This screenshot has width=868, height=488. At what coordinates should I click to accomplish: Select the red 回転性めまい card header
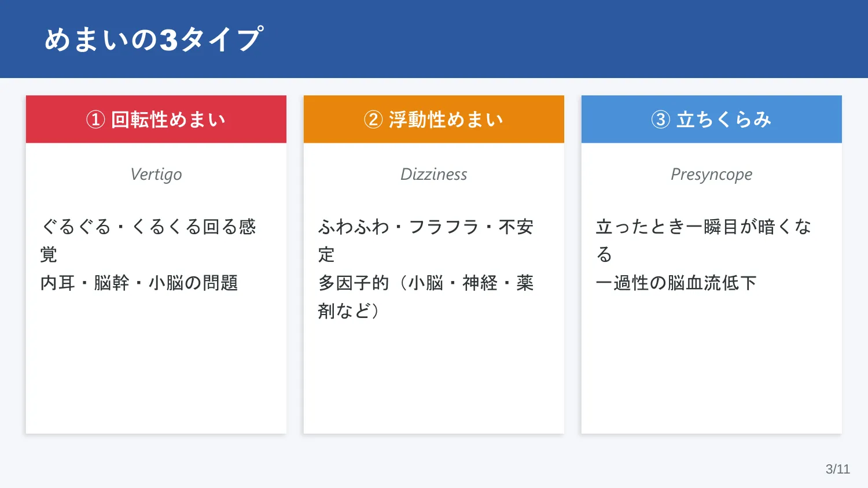156,119
